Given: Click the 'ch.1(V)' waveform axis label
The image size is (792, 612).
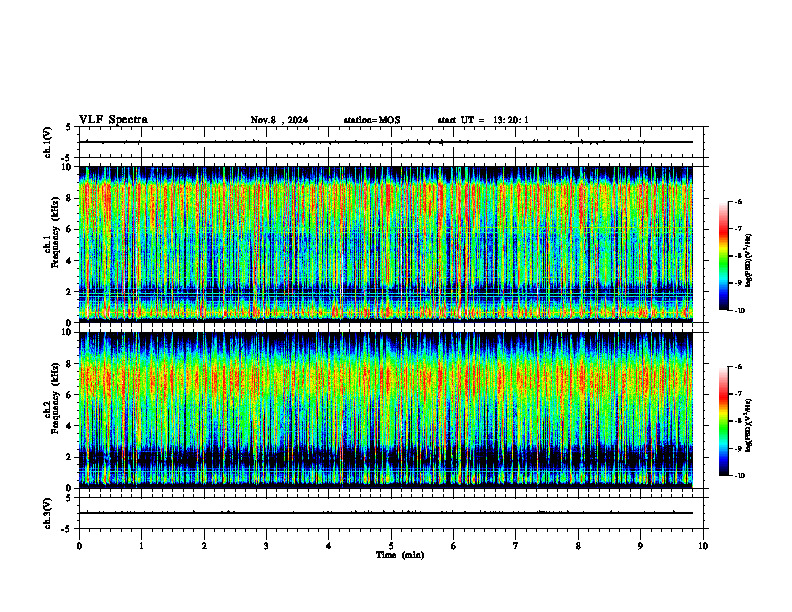Looking at the screenshot, I should 47,142.
